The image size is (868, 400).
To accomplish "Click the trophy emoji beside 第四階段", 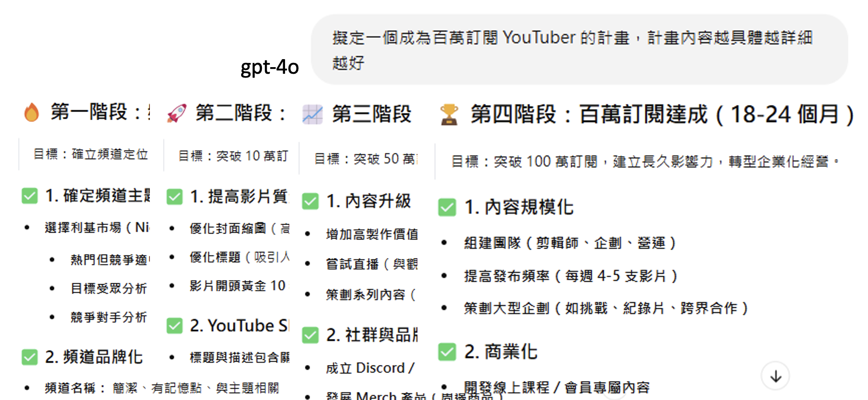I will 449,114.
